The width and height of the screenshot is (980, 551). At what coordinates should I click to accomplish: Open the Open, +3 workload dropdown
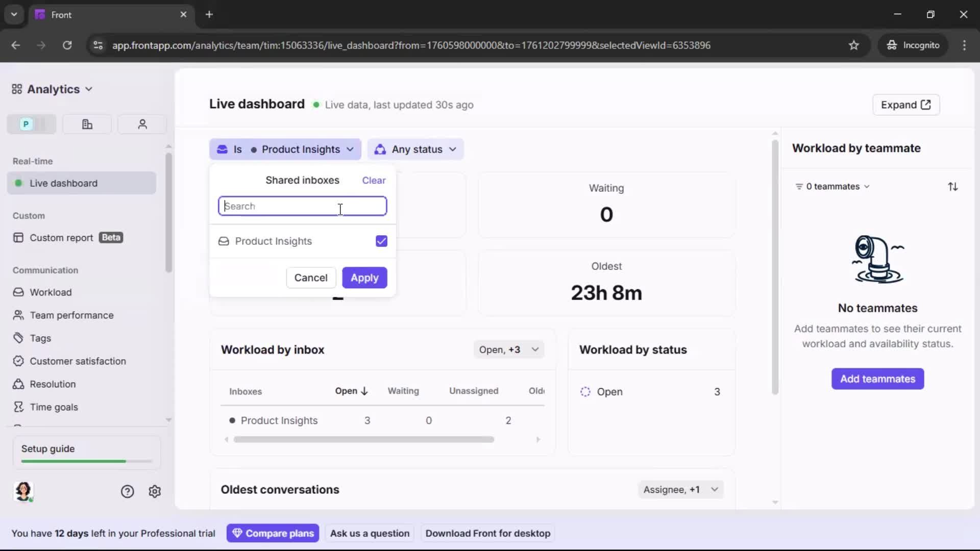click(x=508, y=349)
